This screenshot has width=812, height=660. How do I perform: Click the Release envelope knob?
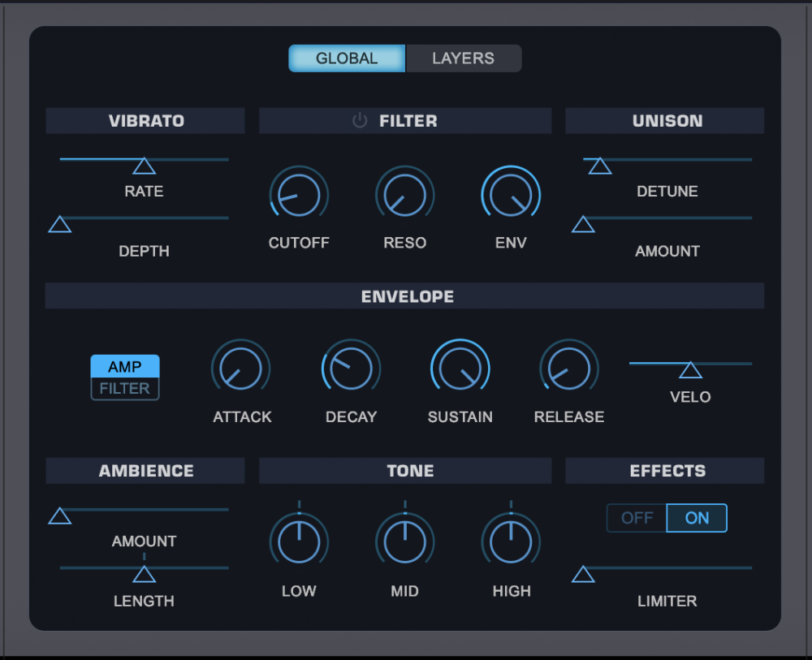pos(569,369)
